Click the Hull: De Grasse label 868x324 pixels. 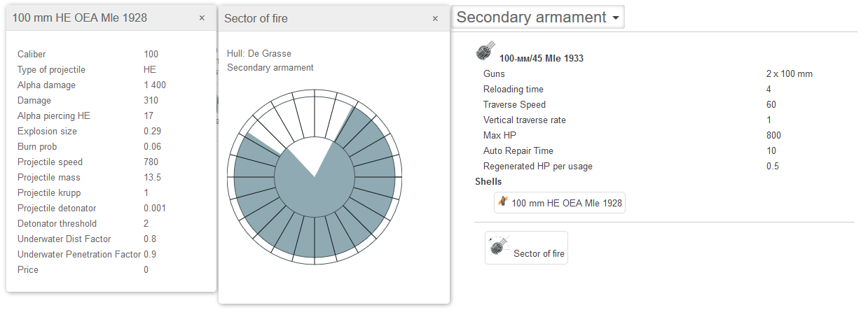259,54
